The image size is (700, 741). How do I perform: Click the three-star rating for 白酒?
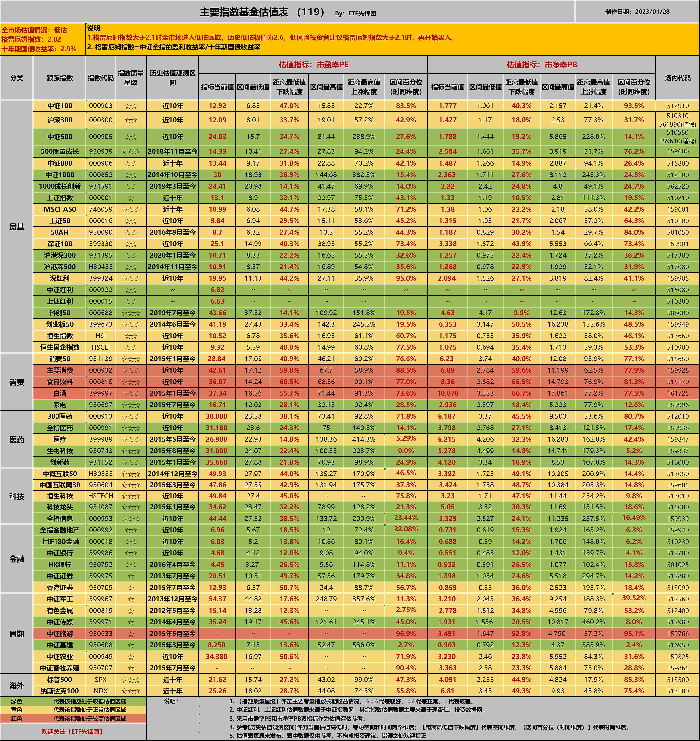coord(131,393)
